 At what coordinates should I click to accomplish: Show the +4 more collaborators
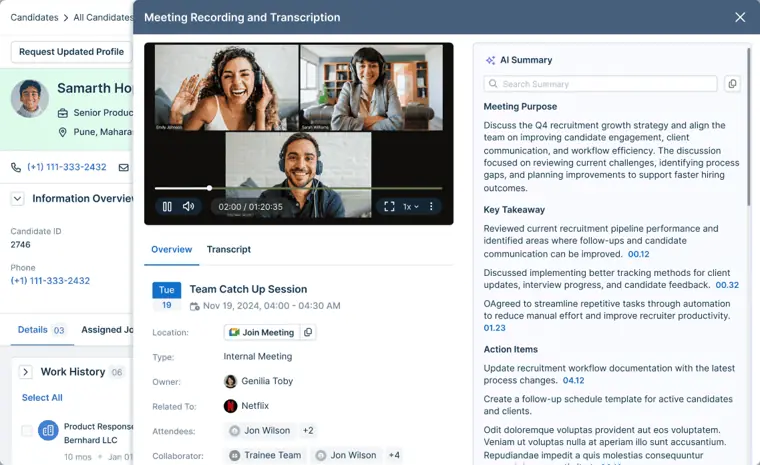(394, 455)
